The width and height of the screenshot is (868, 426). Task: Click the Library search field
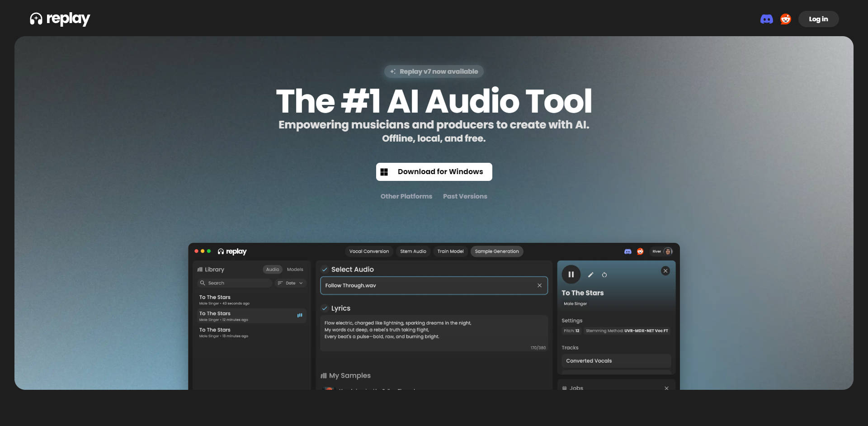point(236,283)
